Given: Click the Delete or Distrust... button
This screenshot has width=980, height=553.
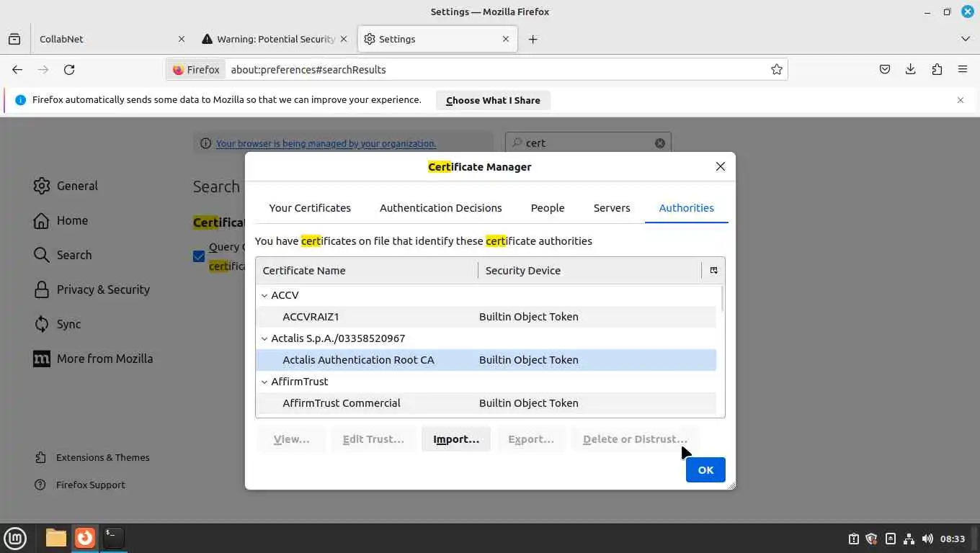Looking at the screenshot, I should (x=635, y=439).
